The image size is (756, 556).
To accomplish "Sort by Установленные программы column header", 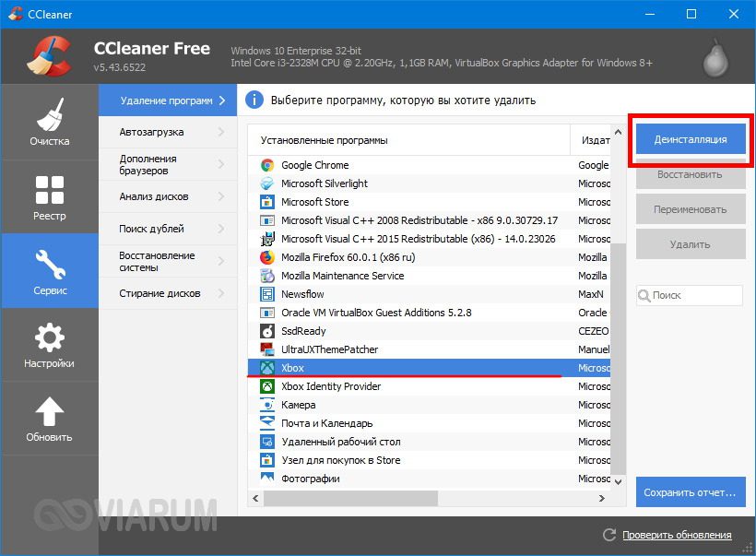I will pos(408,140).
